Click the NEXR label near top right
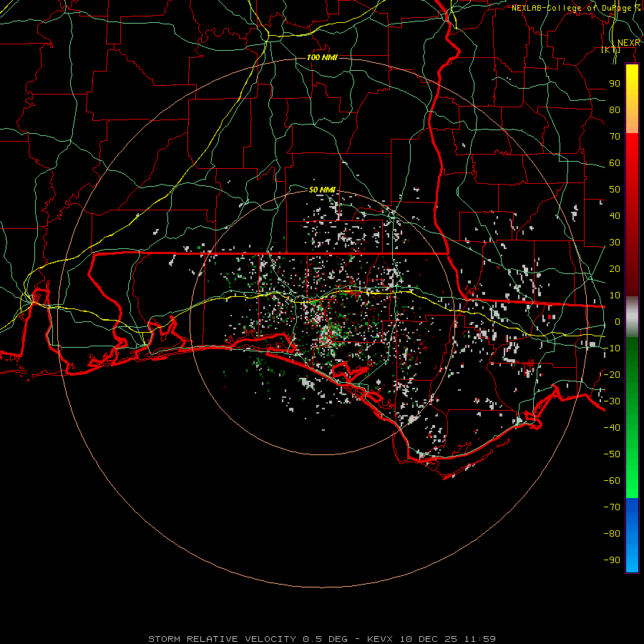 tap(629, 43)
